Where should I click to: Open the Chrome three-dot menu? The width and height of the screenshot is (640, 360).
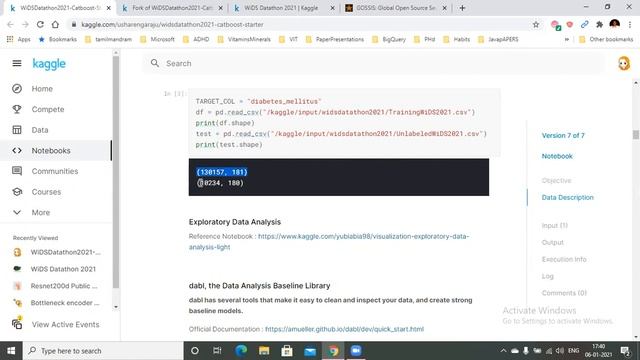pos(630,24)
